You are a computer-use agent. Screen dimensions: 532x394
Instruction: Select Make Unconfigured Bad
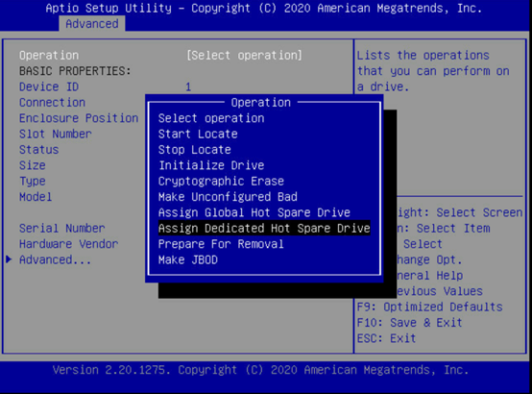228,197
